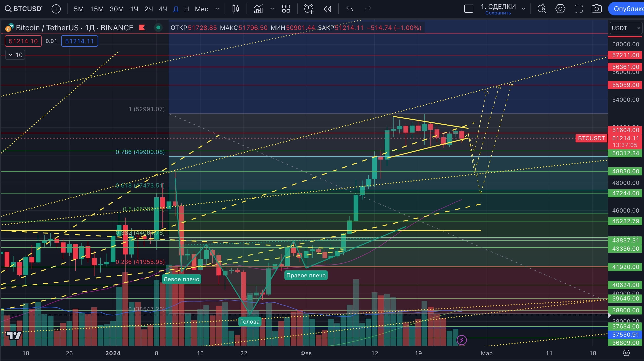
Task: Toggle the red flag next to BINANCE
Action: pyautogui.click(x=142, y=27)
